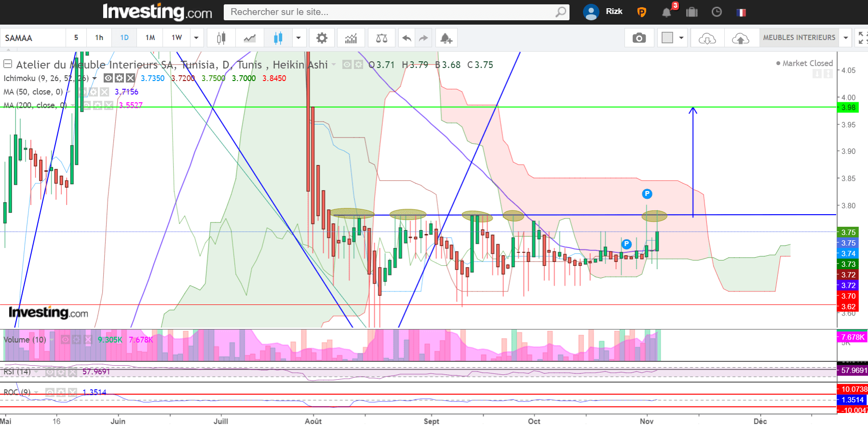Screen dimensions: 868x426
Task: Open the layout square dropdown arrow
Action: (x=681, y=38)
